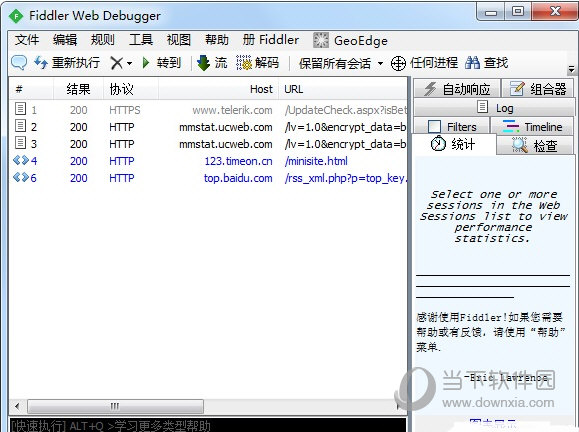Click the QuickExec command input box
579x432 pixels.
208,425
